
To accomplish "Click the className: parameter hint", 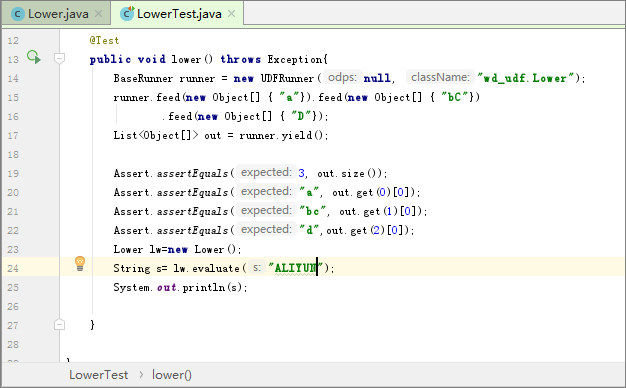I will (x=440, y=77).
